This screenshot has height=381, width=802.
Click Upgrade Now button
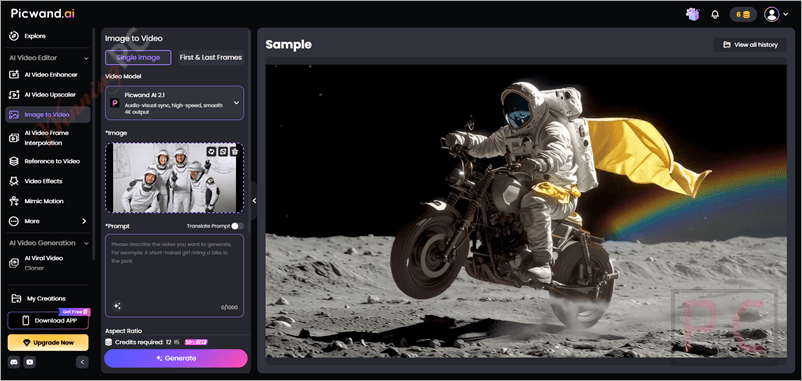[x=48, y=343]
